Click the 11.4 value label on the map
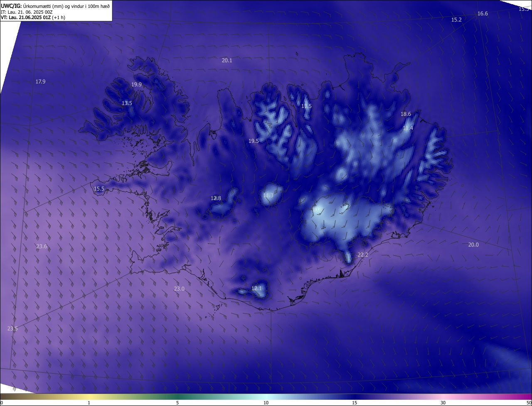 coord(408,128)
